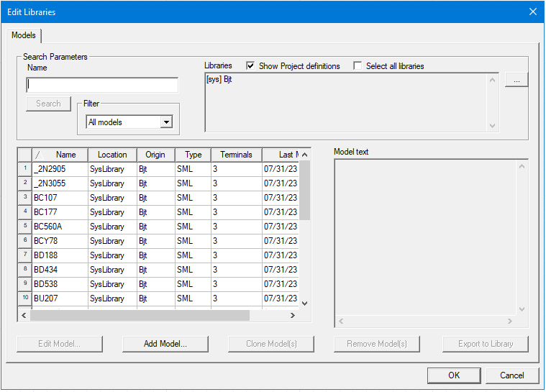The width and height of the screenshot is (546, 392).
Task: Switch to the Models tab
Action: [x=24, y=35]
